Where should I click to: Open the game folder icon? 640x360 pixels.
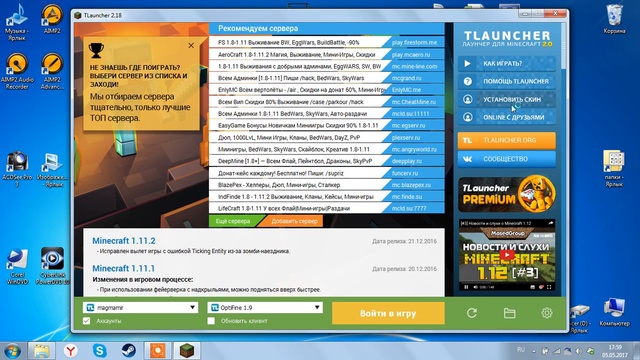point(509,313)
